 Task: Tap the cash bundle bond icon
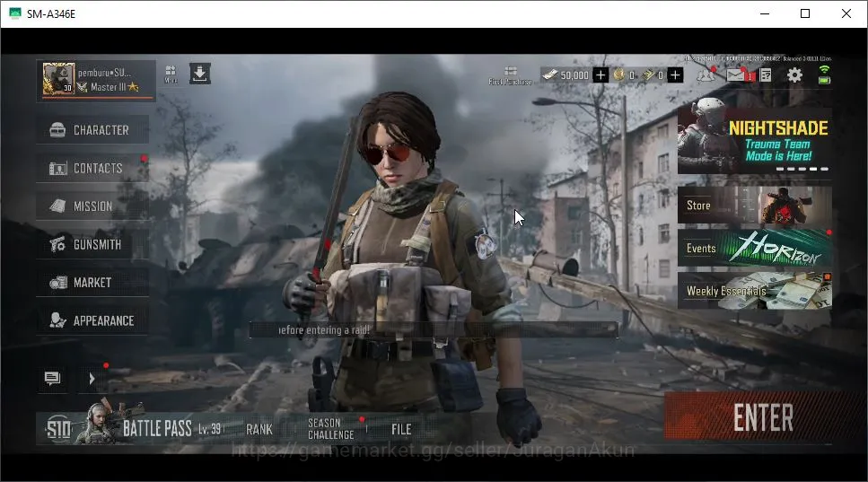click(x=648, y=74)
